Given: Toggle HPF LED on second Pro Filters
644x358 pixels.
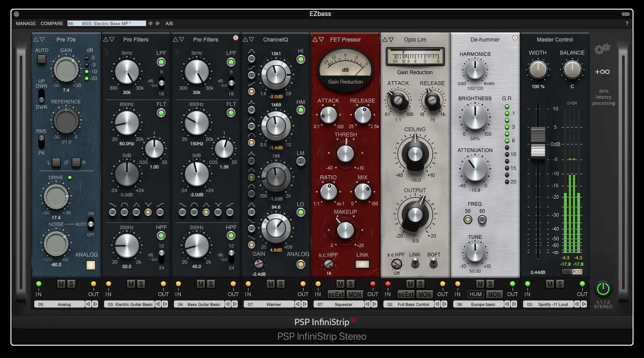Looking at the screenshot, I should pyautogui.click(x=231, y=236).
